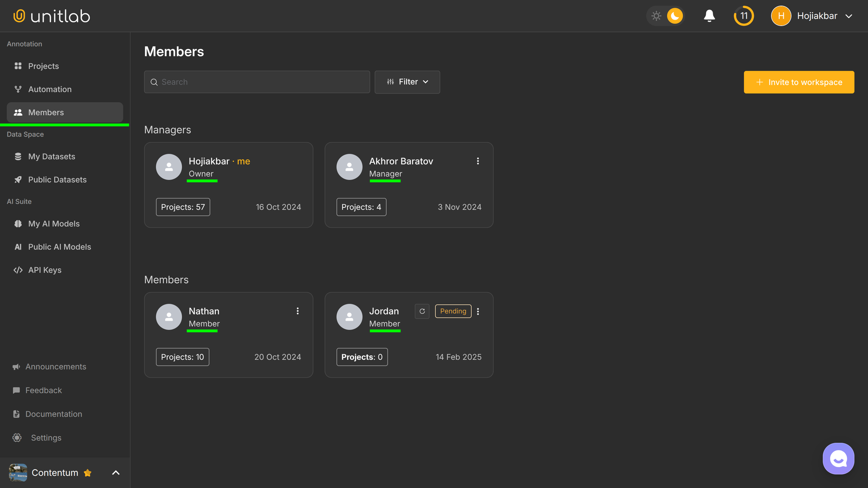Image resolution: width=868 pixels, height=488 pixels.
Task: Select Automation from the sidebar
Action: click(x=49, y=89)
